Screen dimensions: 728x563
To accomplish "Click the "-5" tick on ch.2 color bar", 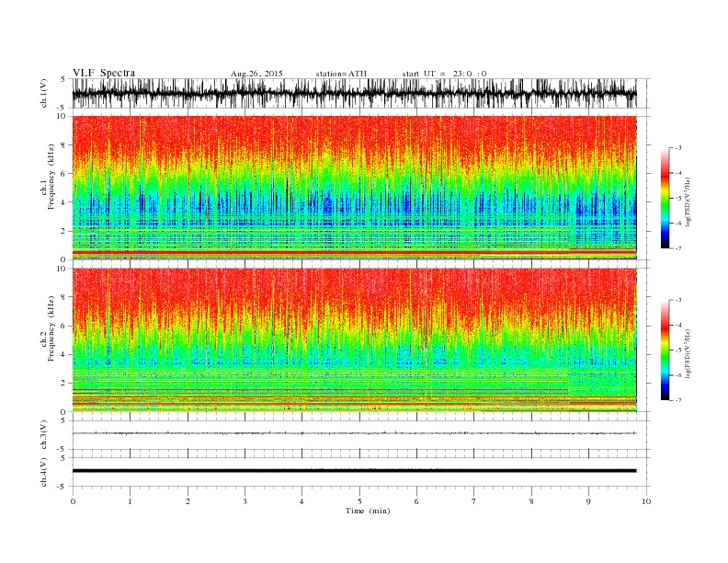I will [x=678, y=350].
